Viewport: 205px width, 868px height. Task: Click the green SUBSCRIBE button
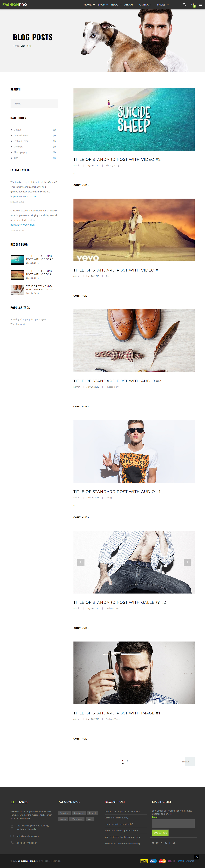tap(160, 832)
